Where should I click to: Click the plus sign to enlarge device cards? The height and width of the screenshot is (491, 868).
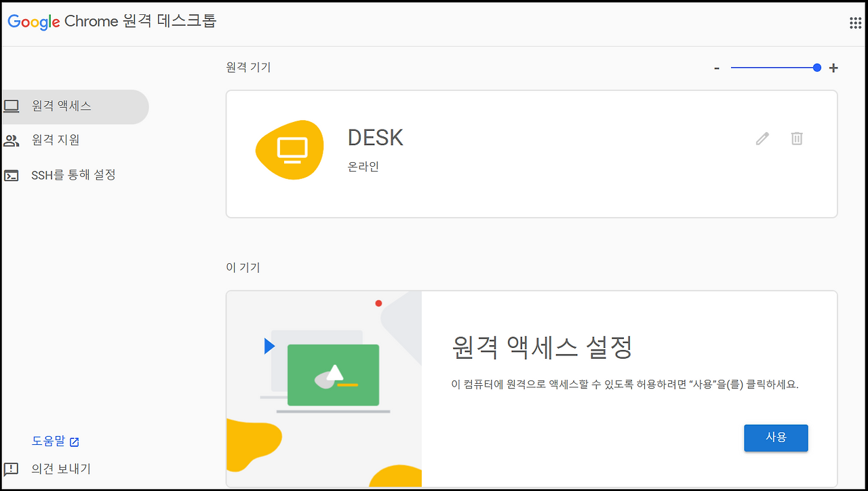coord(834,68)
